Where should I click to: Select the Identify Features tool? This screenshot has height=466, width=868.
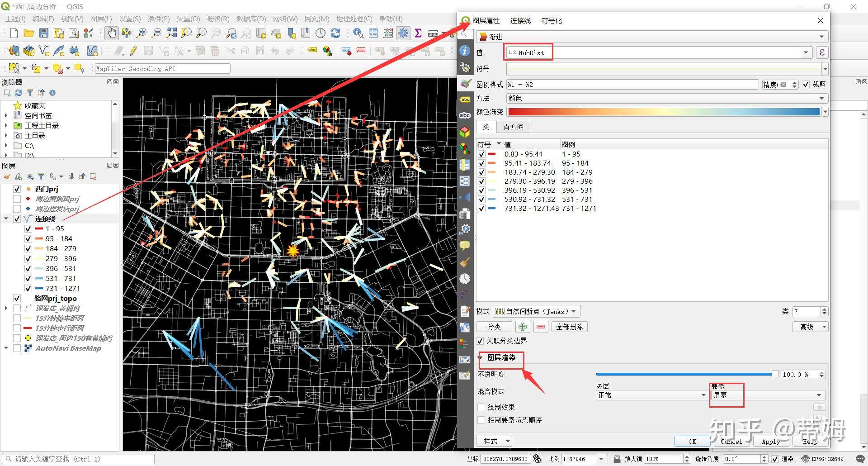(358, 33)
